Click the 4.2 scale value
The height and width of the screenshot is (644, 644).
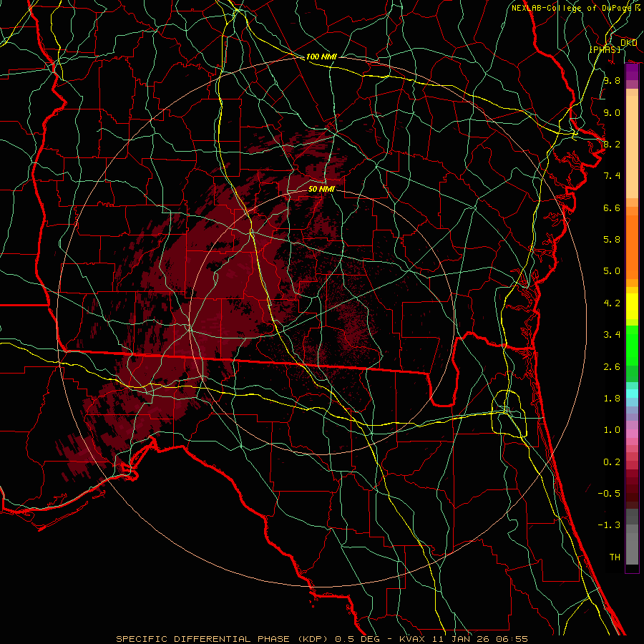pyautogui.click(x=612, y=303)
